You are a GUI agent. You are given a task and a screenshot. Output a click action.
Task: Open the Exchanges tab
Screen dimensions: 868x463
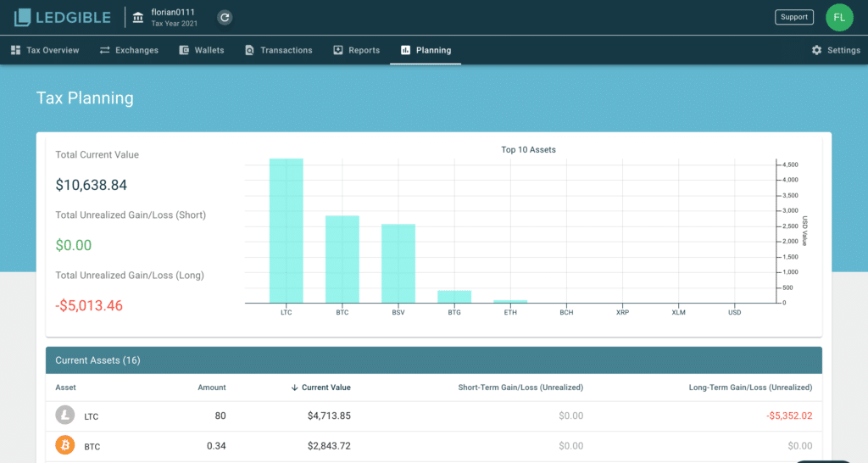point(129,50)
